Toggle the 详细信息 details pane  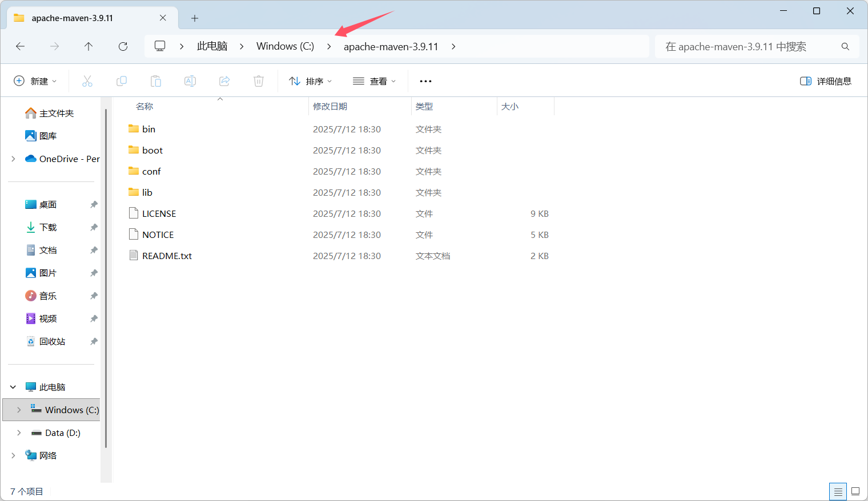(826, 81)
